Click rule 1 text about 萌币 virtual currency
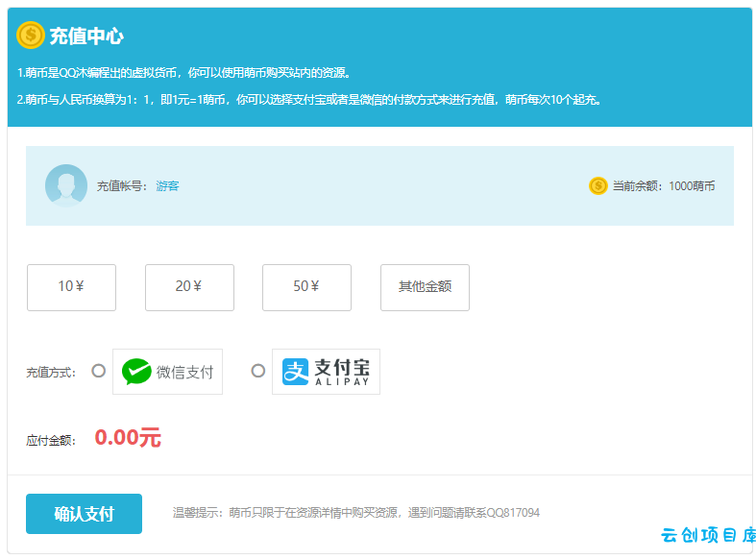 pos(183,73)
